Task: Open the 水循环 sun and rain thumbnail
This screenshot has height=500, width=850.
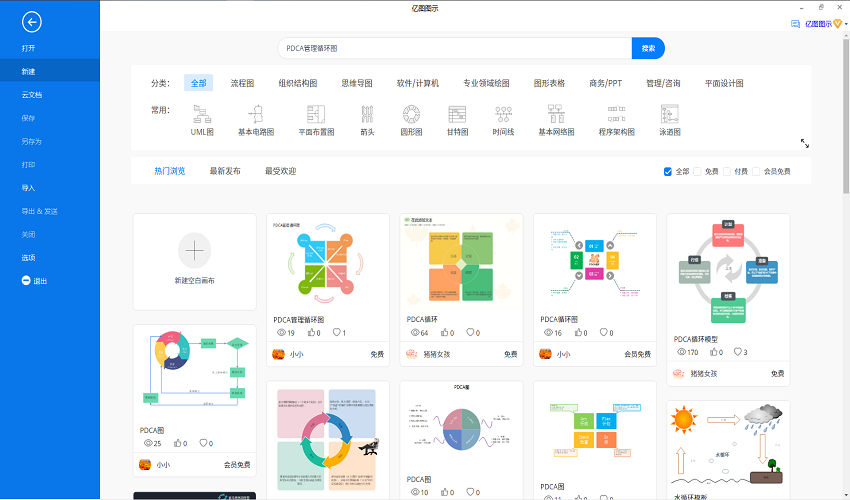Action: pyautogui.click(x=728, y=446)
